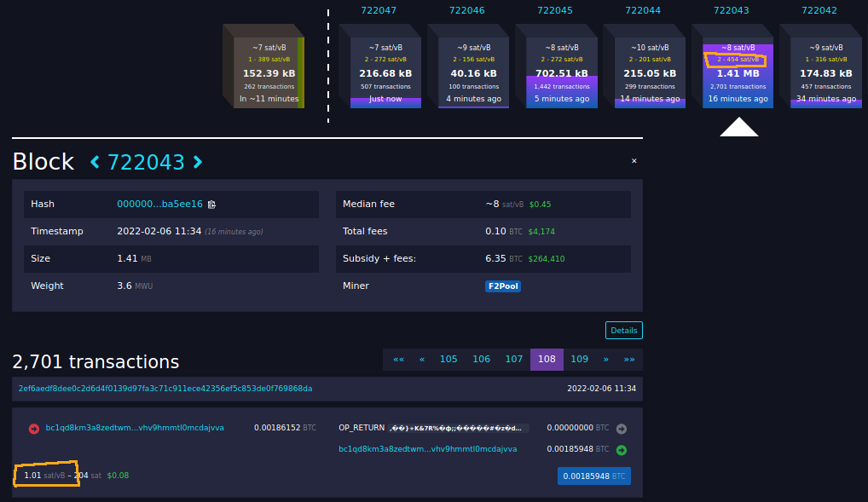The width and height of the screenshot is (868, 502).
Task: Jump to first page via double-left chevron
Action: point(397,359)
